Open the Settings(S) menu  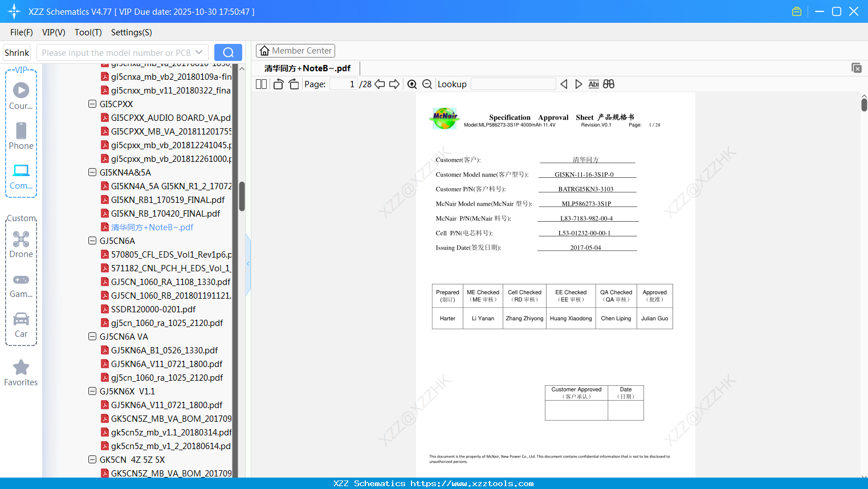(x=132, y=32)
